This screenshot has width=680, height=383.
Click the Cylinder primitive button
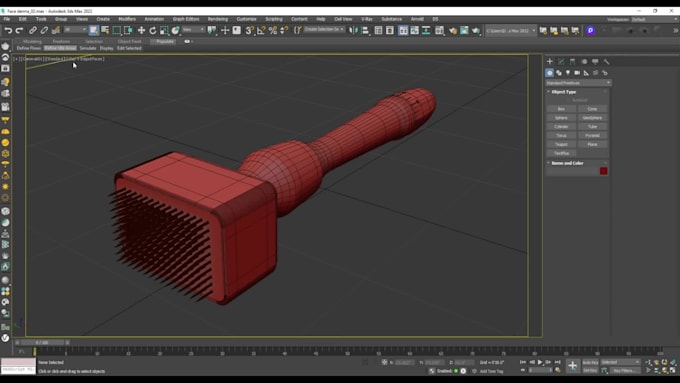pos(561,127)
